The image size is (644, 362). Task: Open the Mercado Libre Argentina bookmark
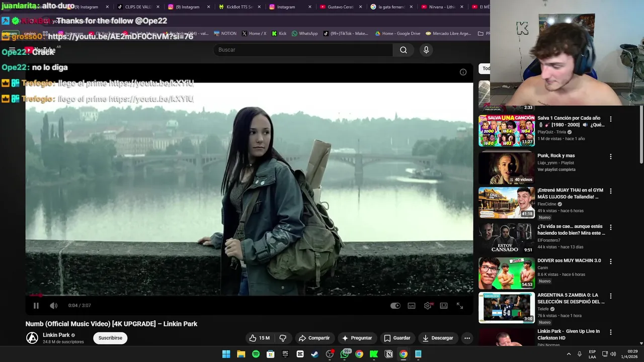pyautogui.click(x=448, y=34)
